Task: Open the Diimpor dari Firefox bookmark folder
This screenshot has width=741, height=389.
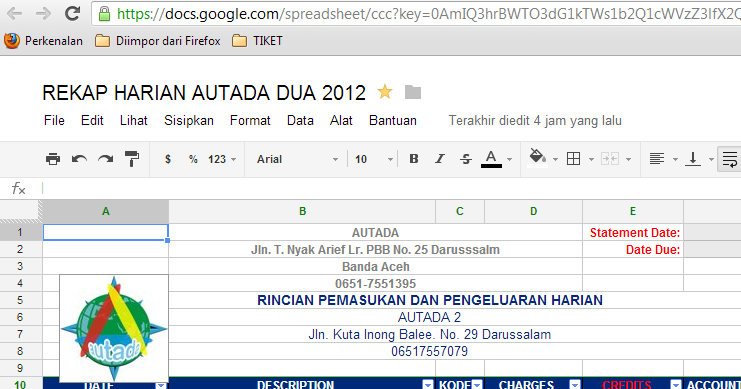Action: [158, 41]
